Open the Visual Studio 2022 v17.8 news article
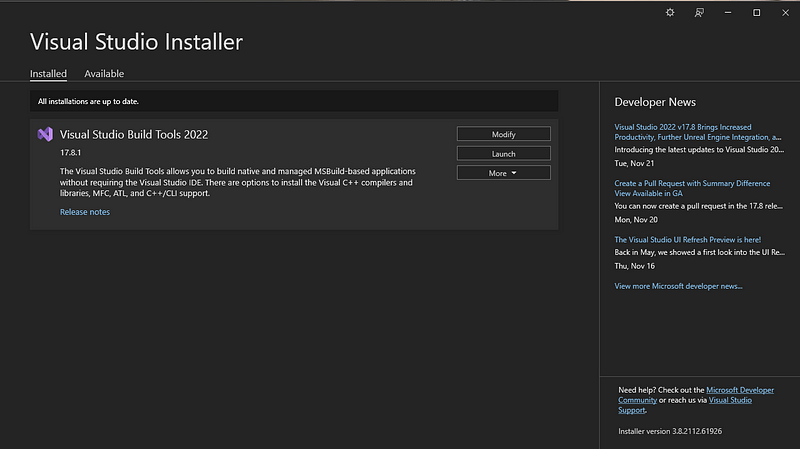The height and width of the screenshot is (449, 800). coord(697,132)
